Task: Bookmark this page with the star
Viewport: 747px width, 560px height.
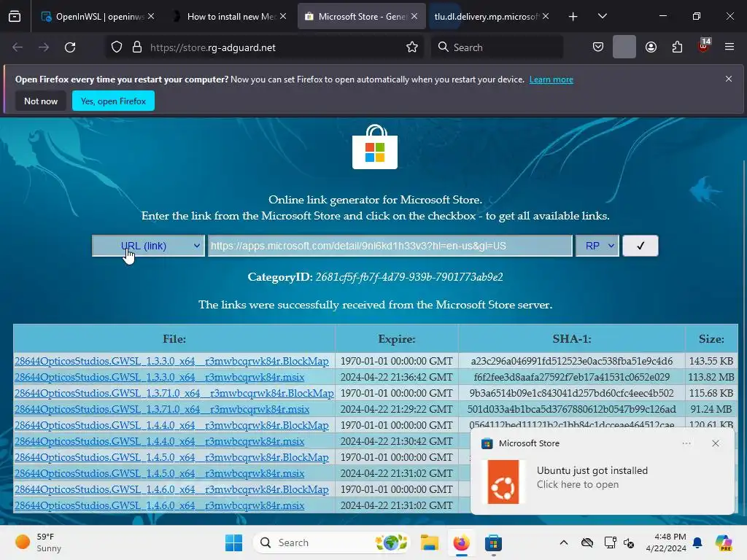Action: coord(412,47)
